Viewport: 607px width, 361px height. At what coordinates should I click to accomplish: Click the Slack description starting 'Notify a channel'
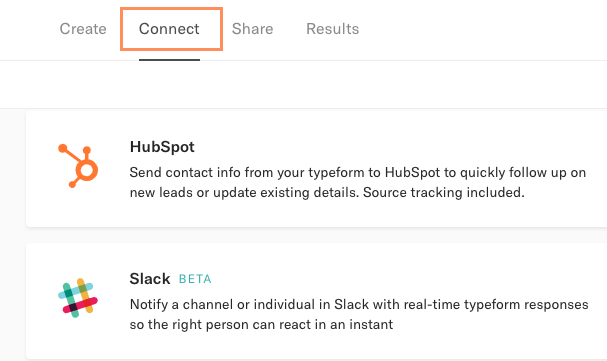[359, 314]
